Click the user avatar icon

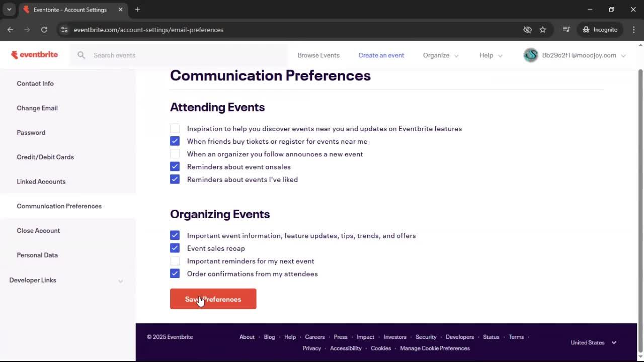pos(531,55)
